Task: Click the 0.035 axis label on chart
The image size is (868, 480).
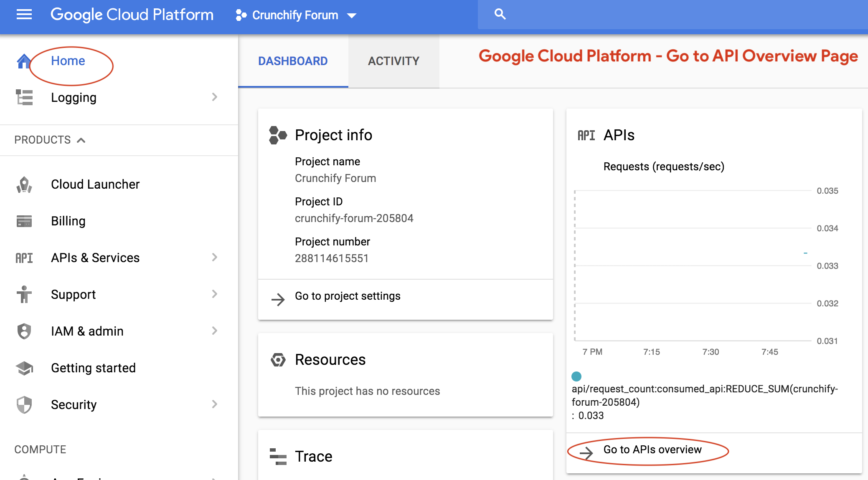Action: (x=827, y=191)
